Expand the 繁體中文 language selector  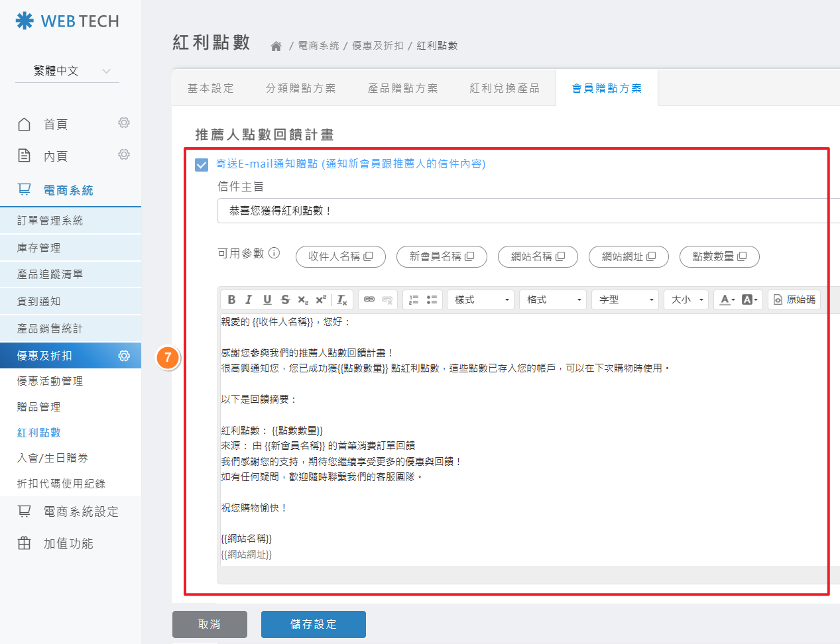(67, 71)
